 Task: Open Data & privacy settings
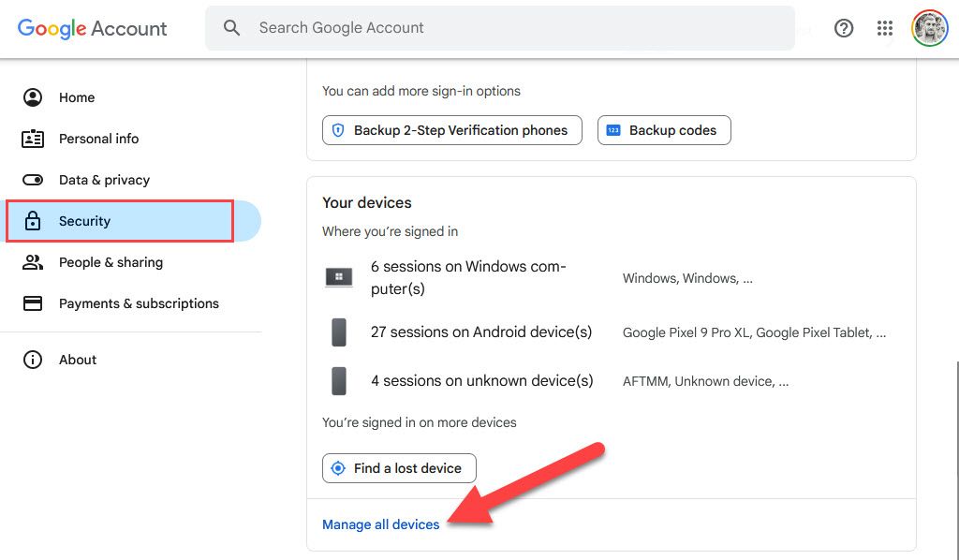tap(103, 180)
